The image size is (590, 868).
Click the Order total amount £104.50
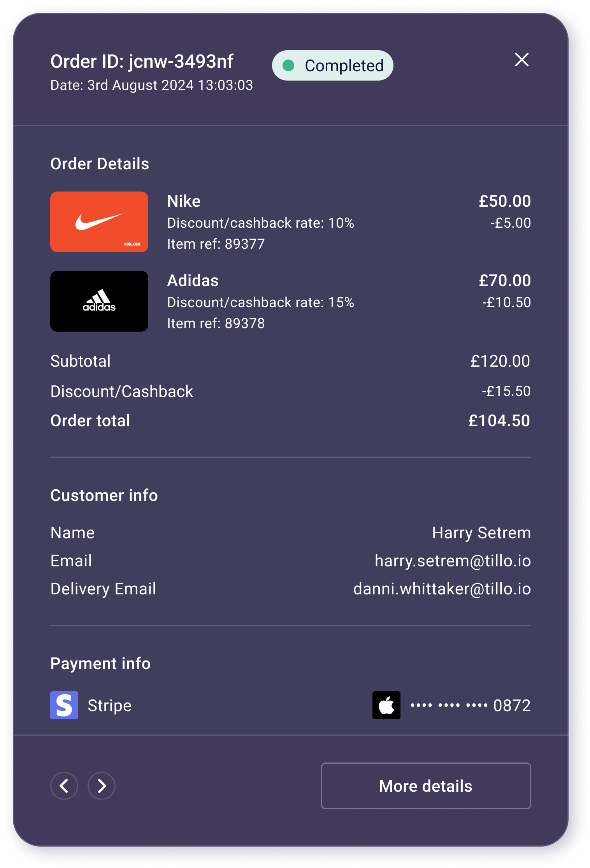click(x=499, y=421)
